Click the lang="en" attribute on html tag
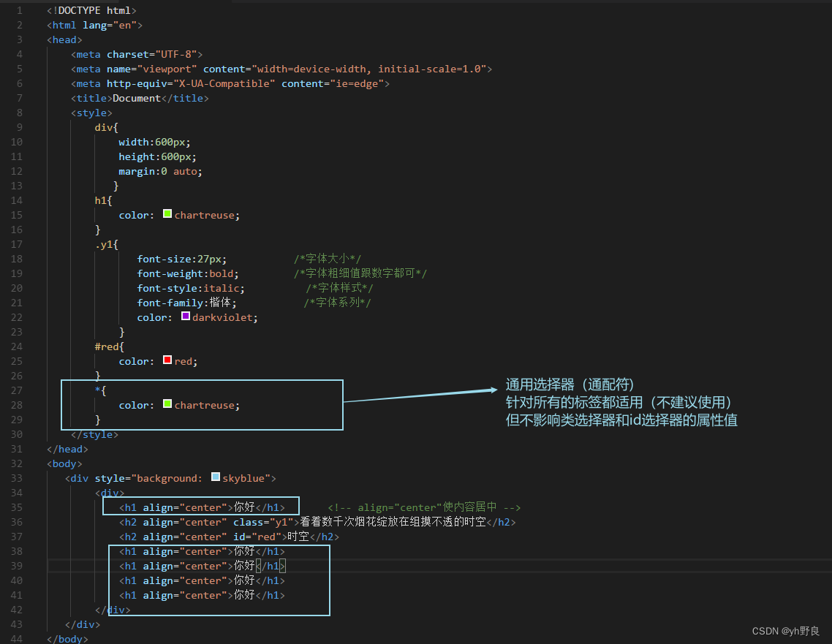This screenshot has width=832, height=644. pyautogui.click(x=110, y=25)
